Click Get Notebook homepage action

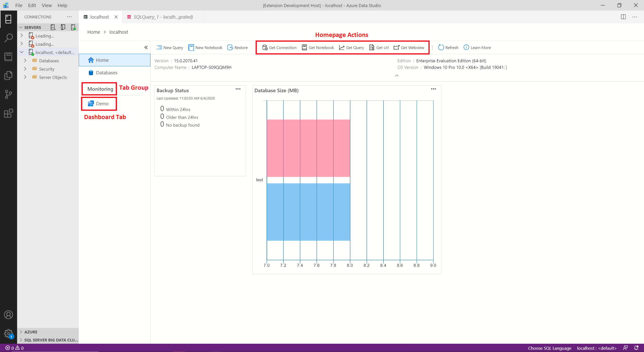pos(318,47)
